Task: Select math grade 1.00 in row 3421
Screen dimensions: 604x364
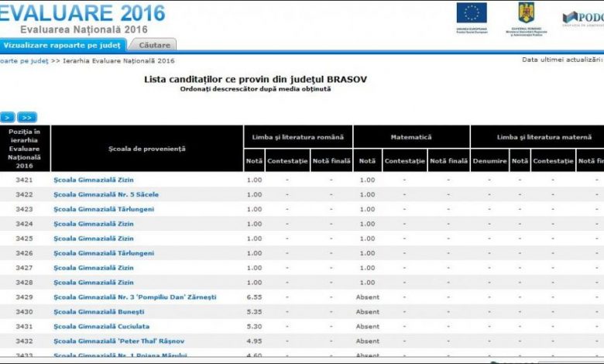Action: pos(367,180)
